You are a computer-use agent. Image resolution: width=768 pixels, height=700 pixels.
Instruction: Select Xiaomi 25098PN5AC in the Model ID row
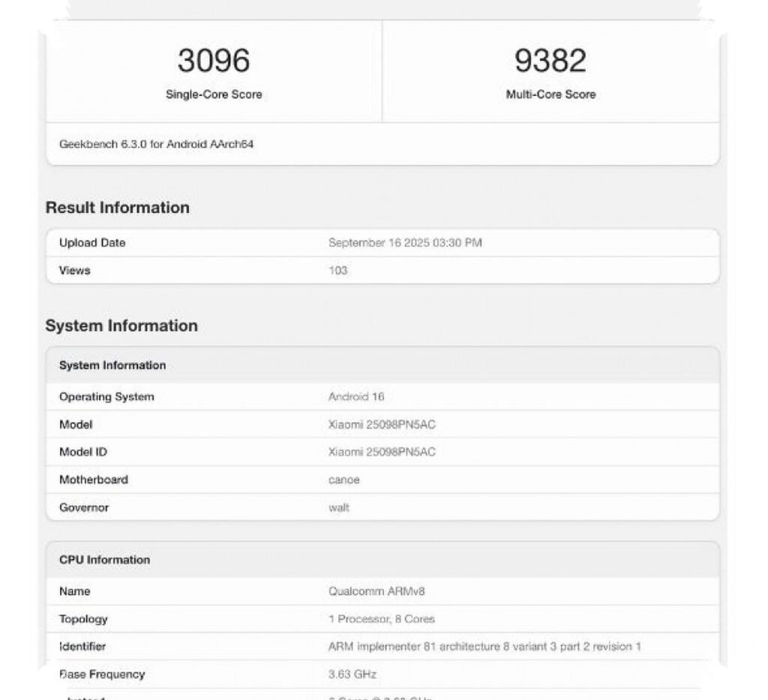(382, 453)
